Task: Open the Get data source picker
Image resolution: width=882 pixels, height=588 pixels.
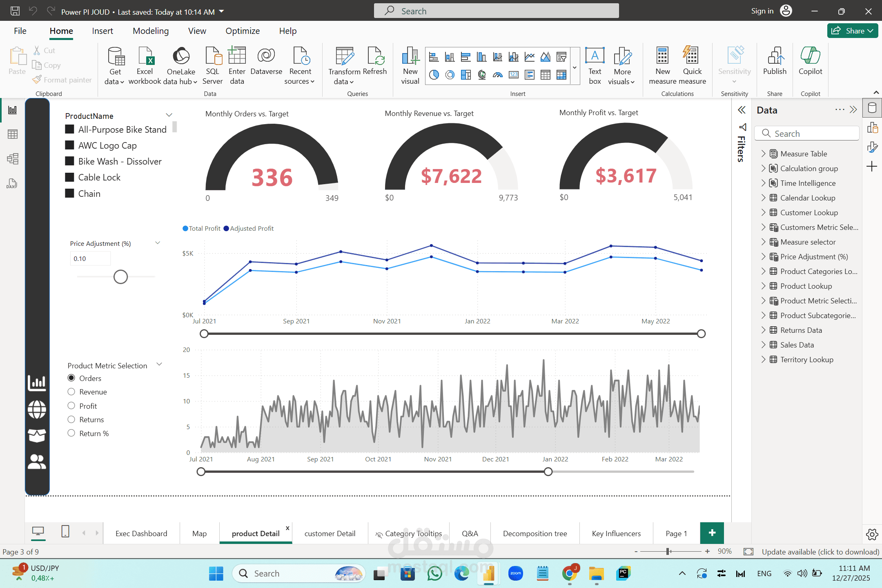Action: pyautogui.click(x=115, y=65)
